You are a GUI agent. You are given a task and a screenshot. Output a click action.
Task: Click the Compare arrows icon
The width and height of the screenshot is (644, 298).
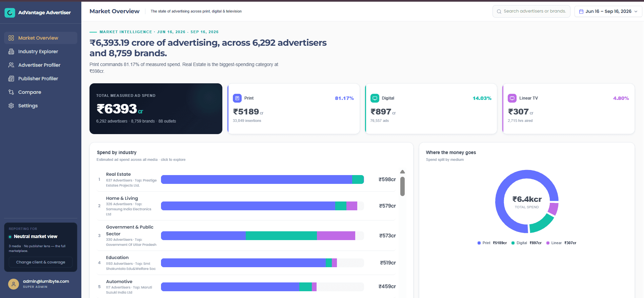pyautogui.click(x=11, y=92)
